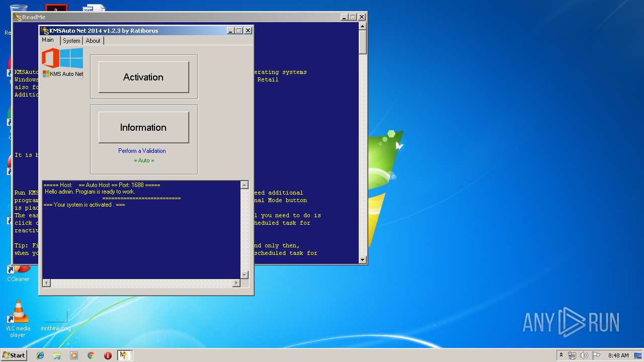644x362 pixels.
Task: Minimize the ReadMe window
Action: 344,17
